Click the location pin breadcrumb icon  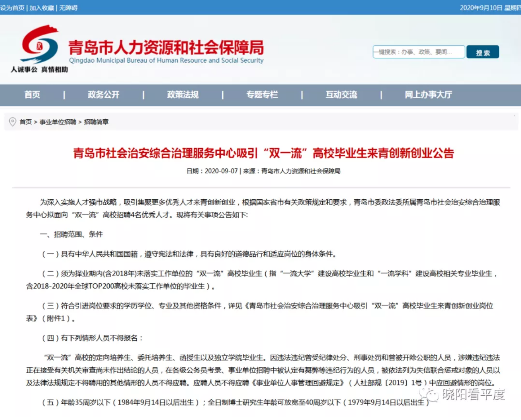[12, 122]
